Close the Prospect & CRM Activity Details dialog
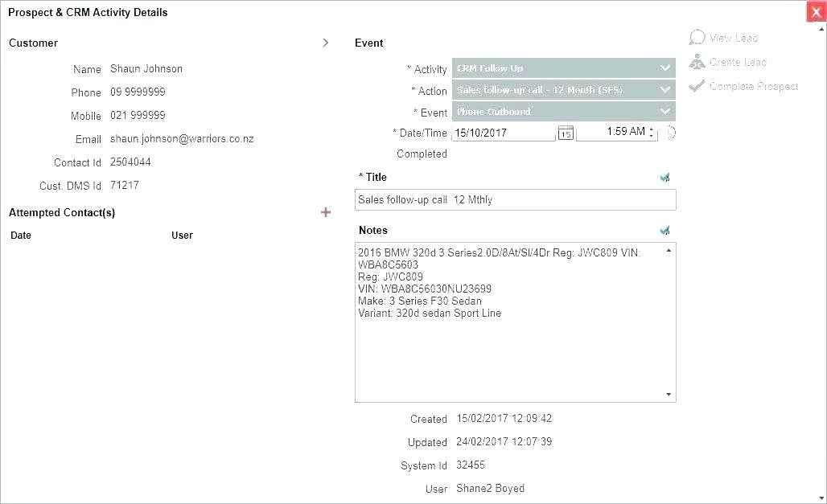The height and width of the screenshot is (504, 827). pos(817,12)
